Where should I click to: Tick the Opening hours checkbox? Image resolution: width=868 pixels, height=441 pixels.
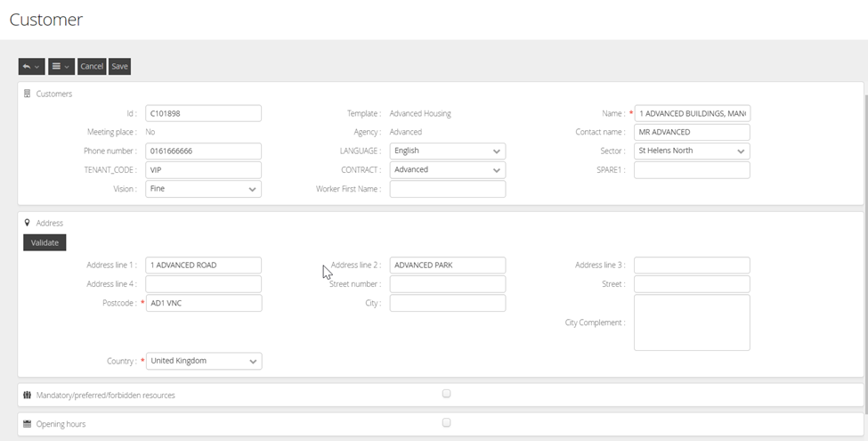pos(447,423)
